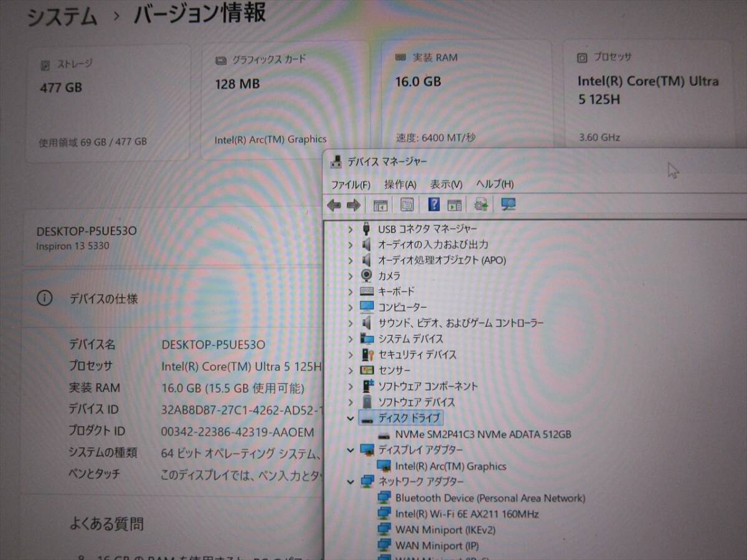Click the sensor category icon

coord(367,370)
